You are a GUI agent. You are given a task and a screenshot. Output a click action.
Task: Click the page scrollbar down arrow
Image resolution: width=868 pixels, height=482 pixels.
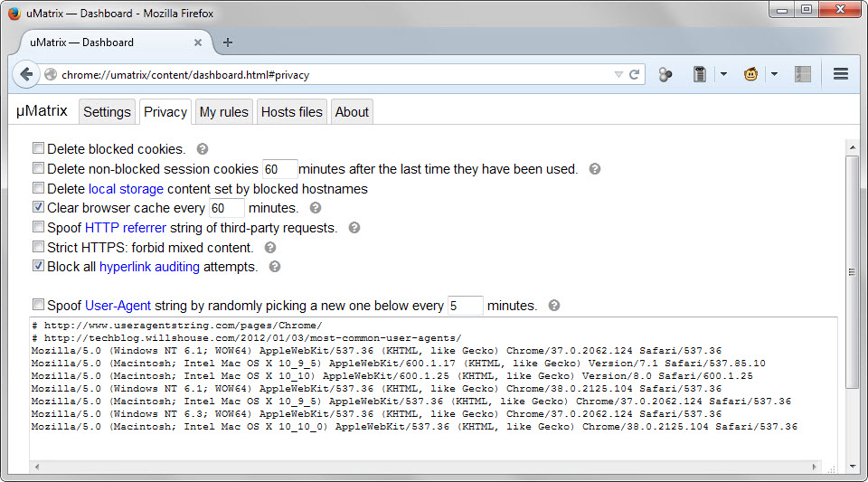pos(852,467)
